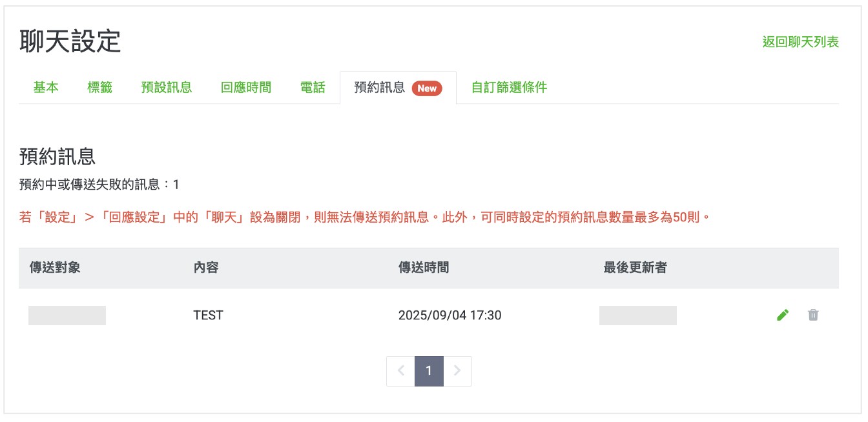This screenshot has width=868, height=422.
Task: Open the 自訂篩選條件 tab
Action: pos(510,88)
